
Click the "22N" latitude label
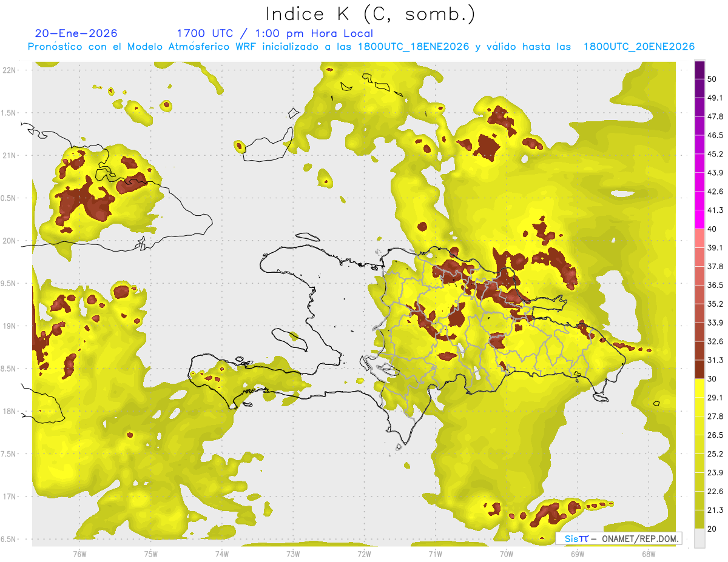(x=10, y=70)
